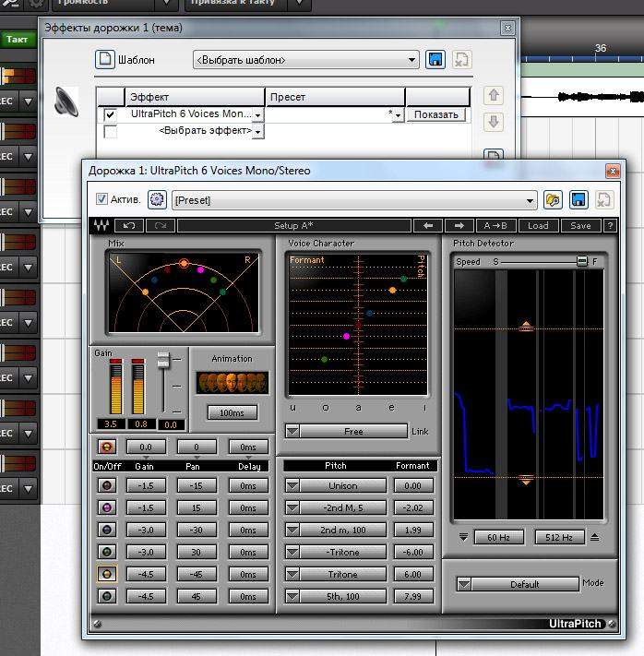Tick the empty checkbox beside Выбрать эффект
The image size is (644, 656).
point(110,132)
